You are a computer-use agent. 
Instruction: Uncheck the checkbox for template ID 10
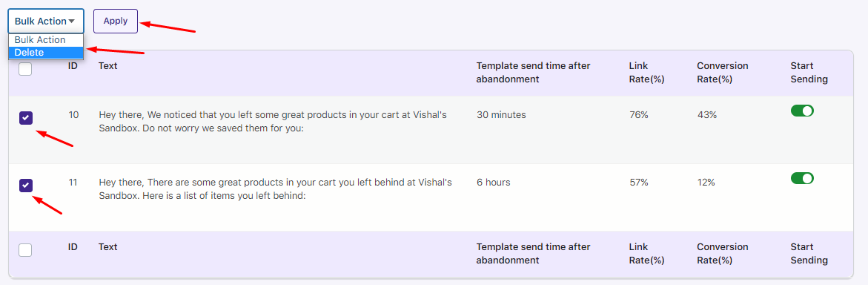[x=25, y=118]
